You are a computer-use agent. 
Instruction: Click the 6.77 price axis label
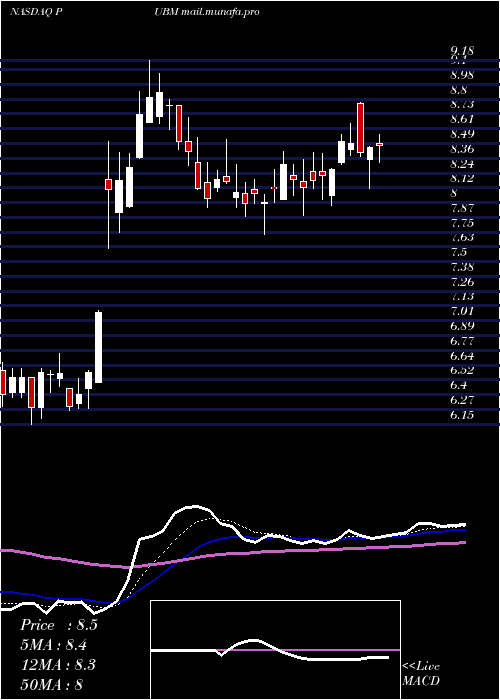(x=462, y=341)
